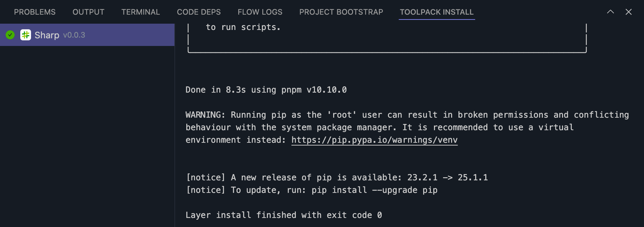The width and height of the screenshot is (644, 227).
Task: Open the PROJECT BOOTSTRAP tab
Action: [x=341, y=12]
